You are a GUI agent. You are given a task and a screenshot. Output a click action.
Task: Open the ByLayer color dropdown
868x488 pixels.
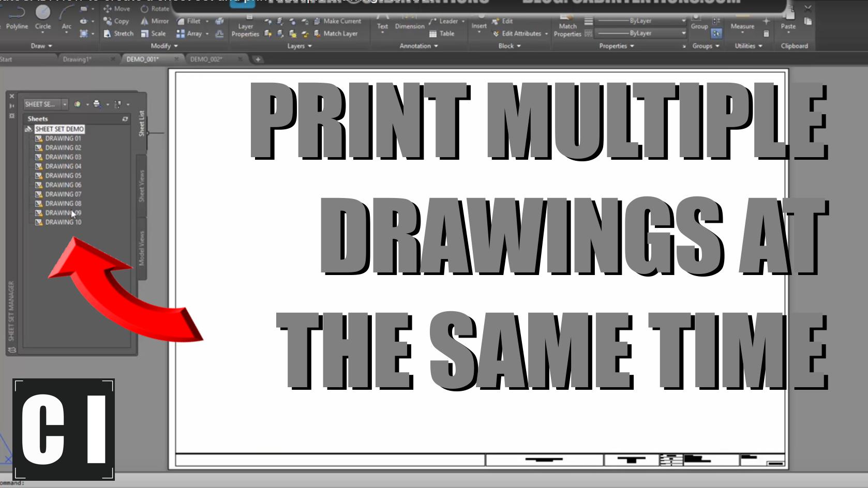683,21
